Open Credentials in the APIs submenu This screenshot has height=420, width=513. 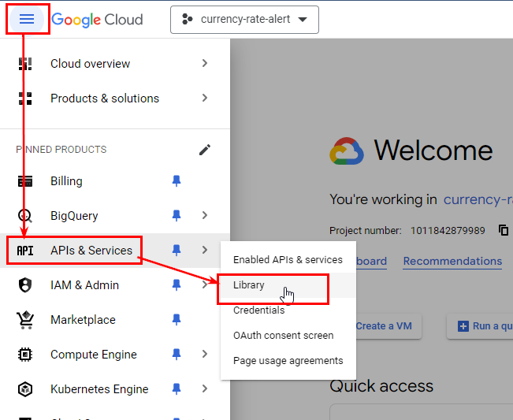tap(258, 310)
